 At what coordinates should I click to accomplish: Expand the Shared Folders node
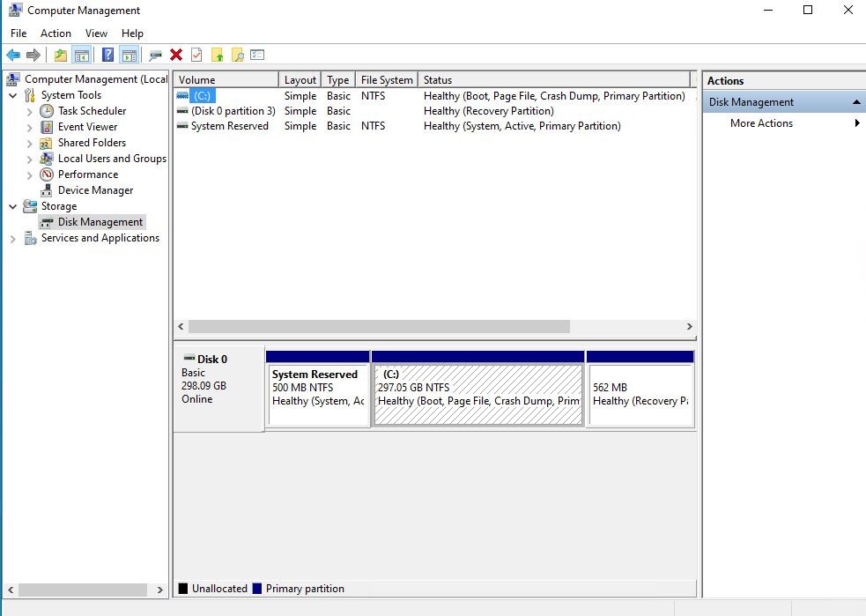(29, 143)
